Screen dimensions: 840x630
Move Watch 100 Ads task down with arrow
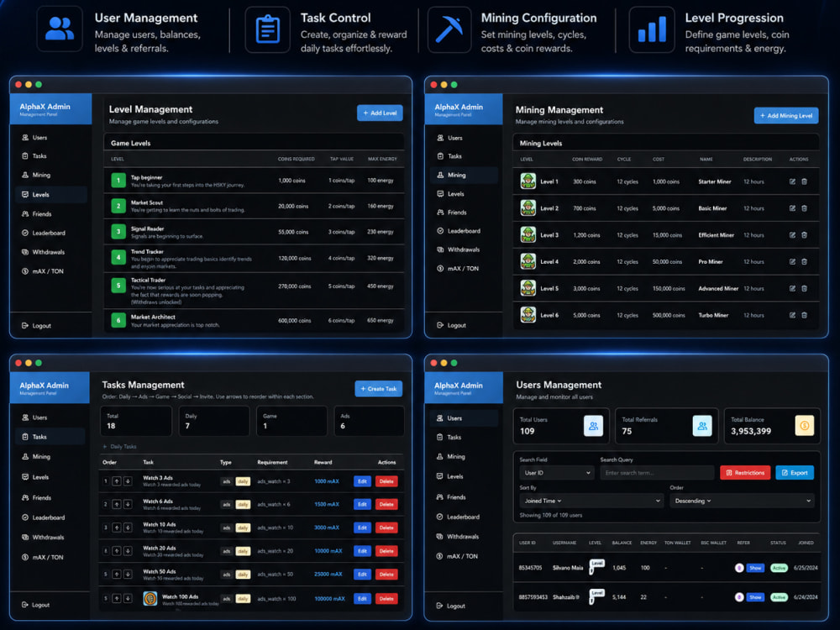(x=128, y=598)
